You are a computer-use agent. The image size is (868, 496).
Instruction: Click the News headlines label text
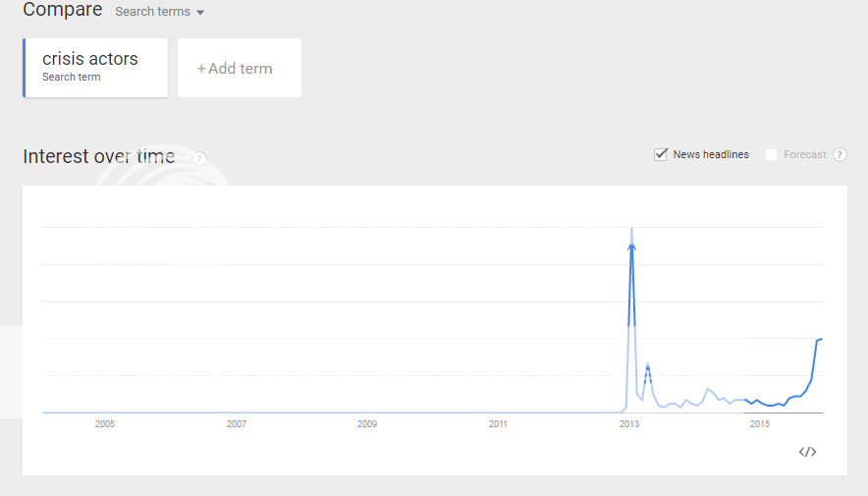(711, 154)
